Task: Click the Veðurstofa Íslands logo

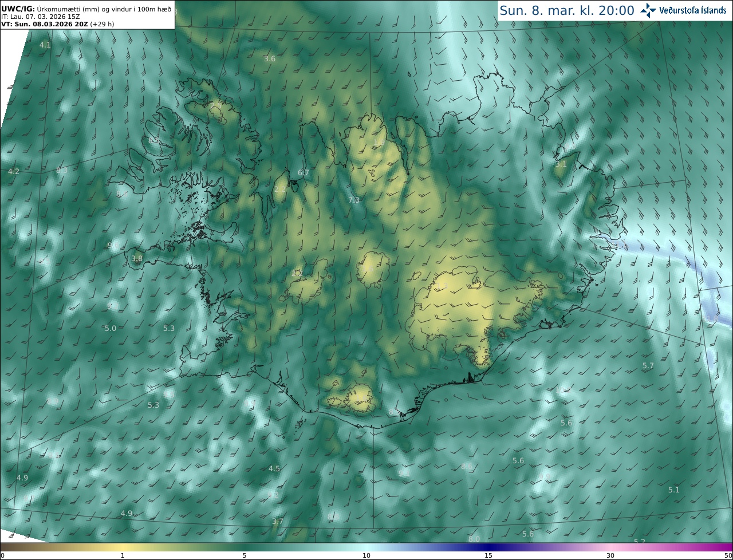Action: click(x=684, y=10)
